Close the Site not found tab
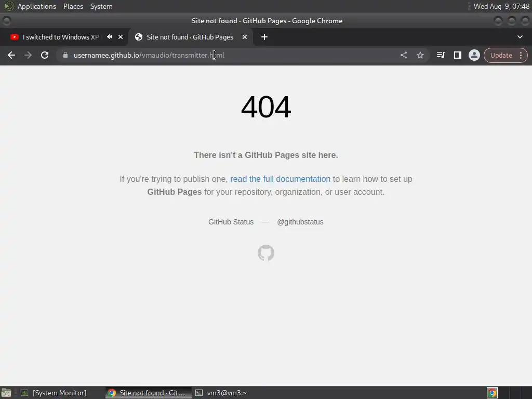Viewport: 532px width, 399px height. (244, 37)
